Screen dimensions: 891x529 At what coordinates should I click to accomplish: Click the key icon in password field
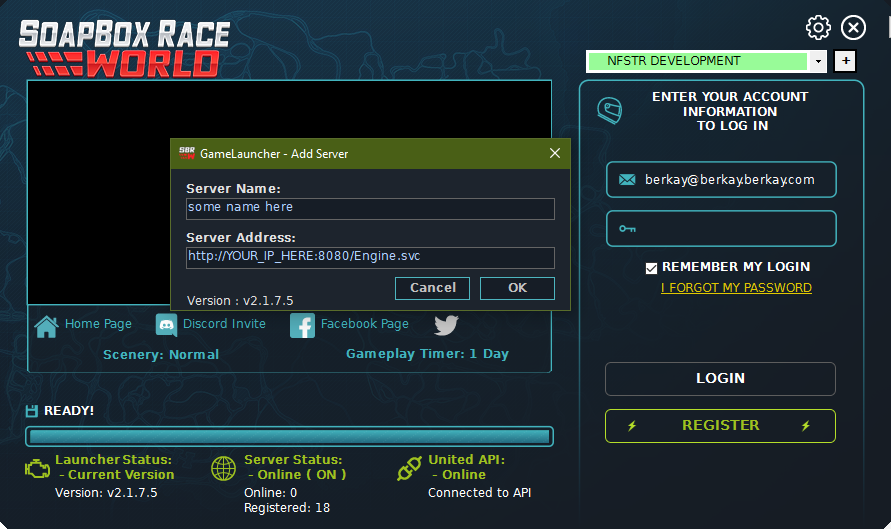point(627,228)
